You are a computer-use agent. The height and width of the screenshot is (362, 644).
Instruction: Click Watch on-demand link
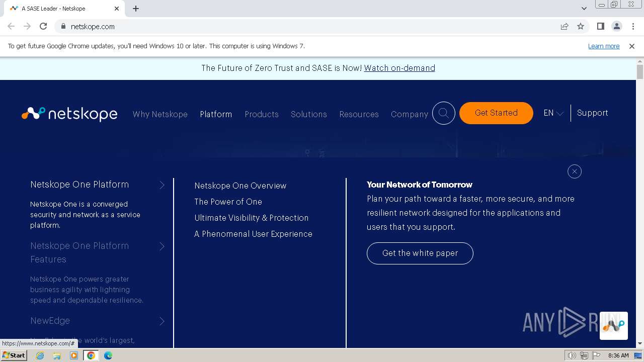click(x=399, y=68)
